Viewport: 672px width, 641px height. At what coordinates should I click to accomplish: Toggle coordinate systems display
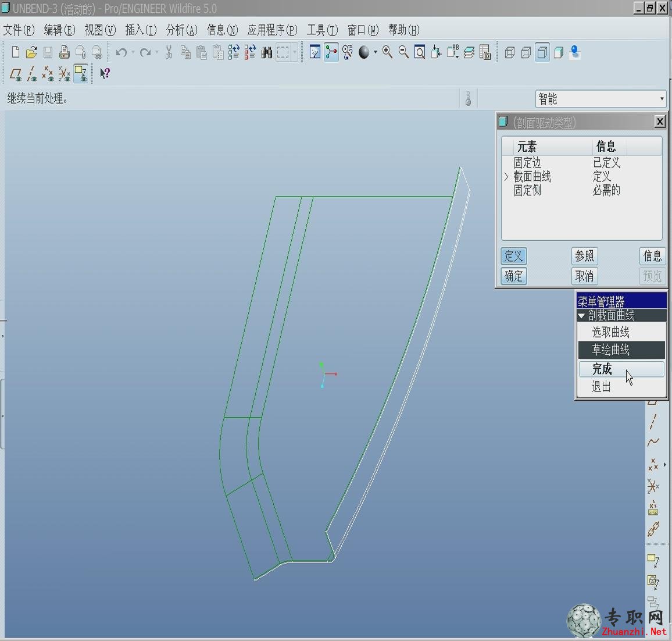pos(65,74)
